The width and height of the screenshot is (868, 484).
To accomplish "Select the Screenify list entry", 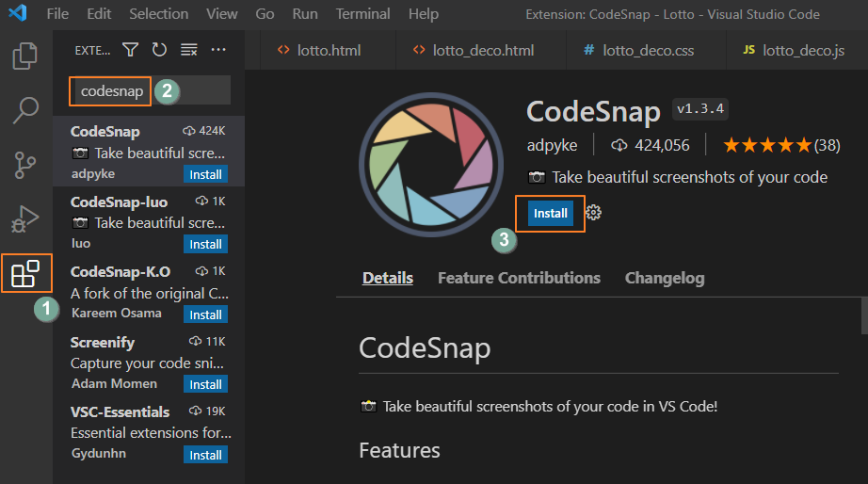I will (x=149, y=362).
